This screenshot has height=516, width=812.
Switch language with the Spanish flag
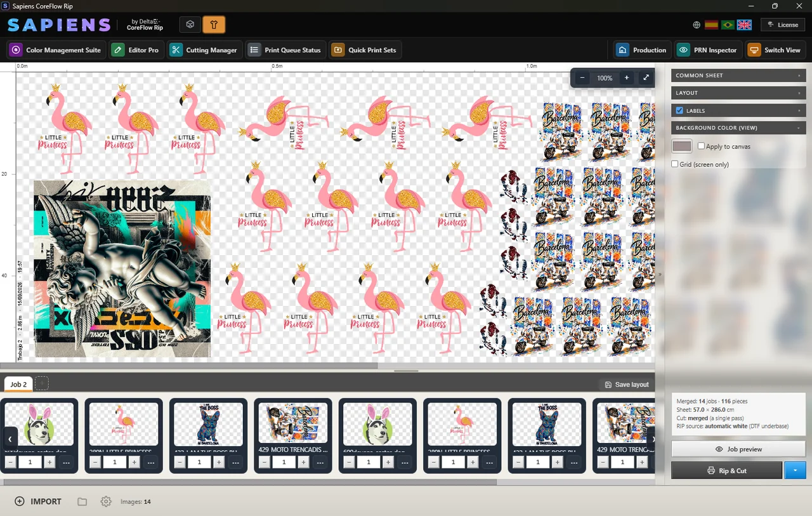[711, 25]
